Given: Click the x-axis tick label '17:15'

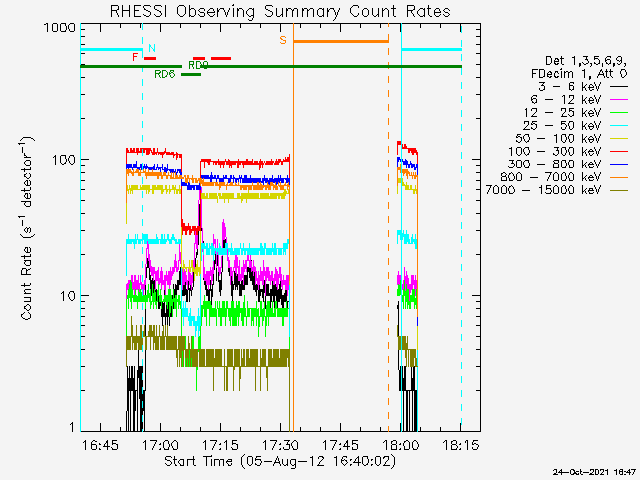Looking at the screenshot, I should tap(221, 444).
